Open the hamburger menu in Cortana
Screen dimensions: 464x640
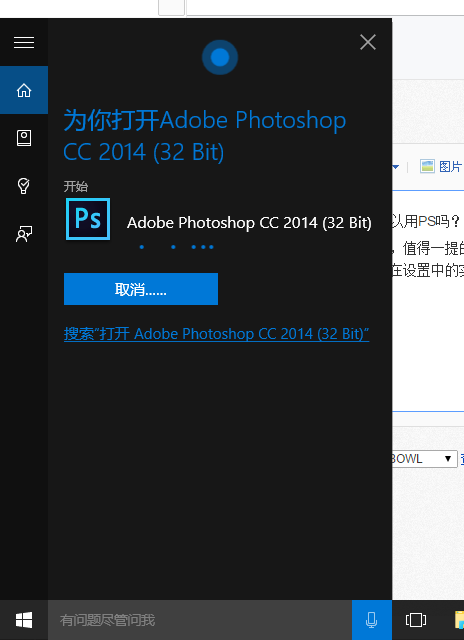click(x=24, y=42)
